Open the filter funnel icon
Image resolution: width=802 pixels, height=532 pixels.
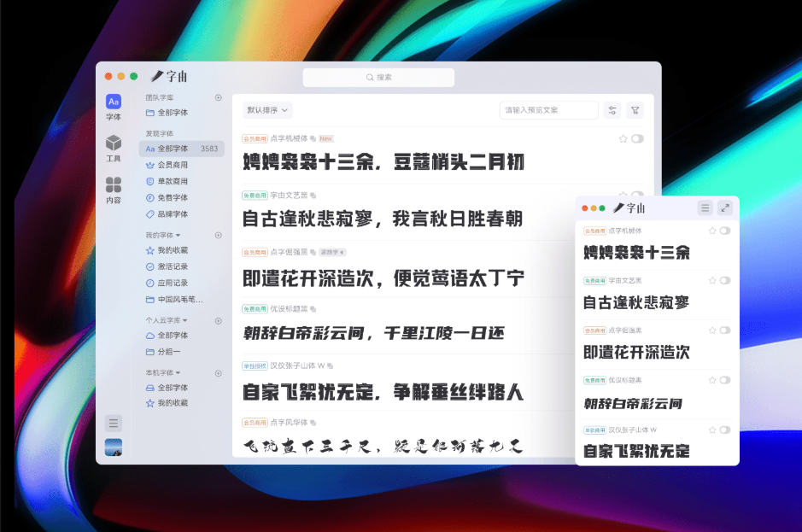(635, 110)
